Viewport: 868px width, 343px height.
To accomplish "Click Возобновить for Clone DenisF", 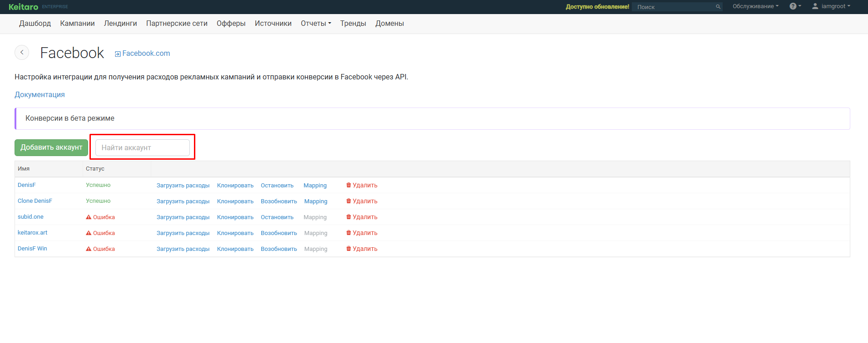I will tap(279, 201).
